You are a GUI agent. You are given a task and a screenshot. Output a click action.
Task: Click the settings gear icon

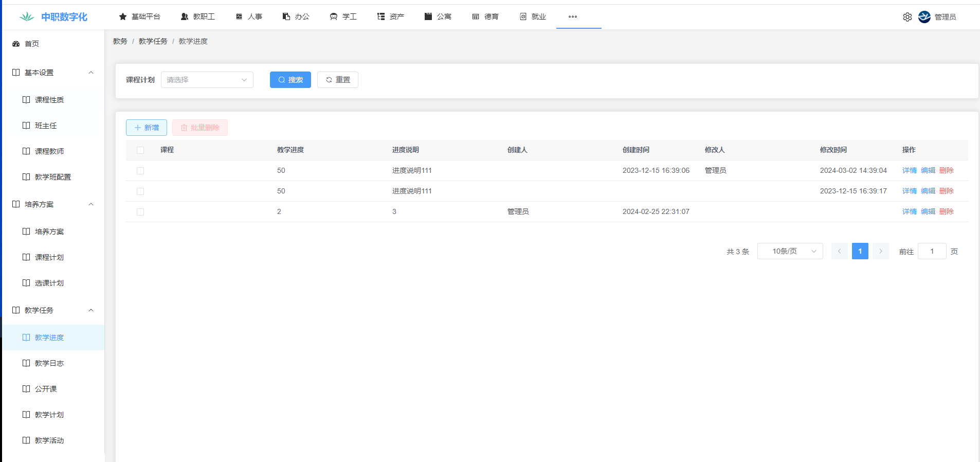pyautogui.click(x=907, y=17)
